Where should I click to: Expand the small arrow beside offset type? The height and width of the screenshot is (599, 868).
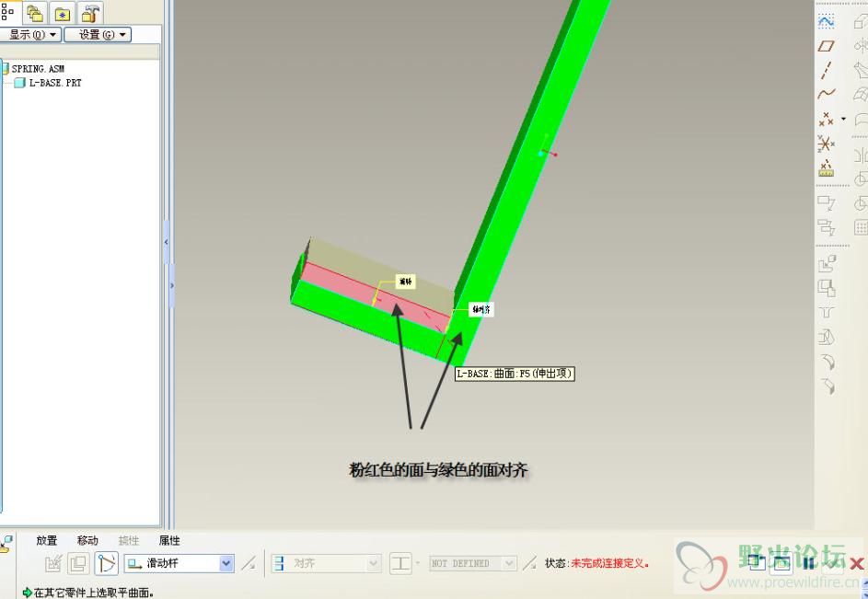(x=417, y=563)
